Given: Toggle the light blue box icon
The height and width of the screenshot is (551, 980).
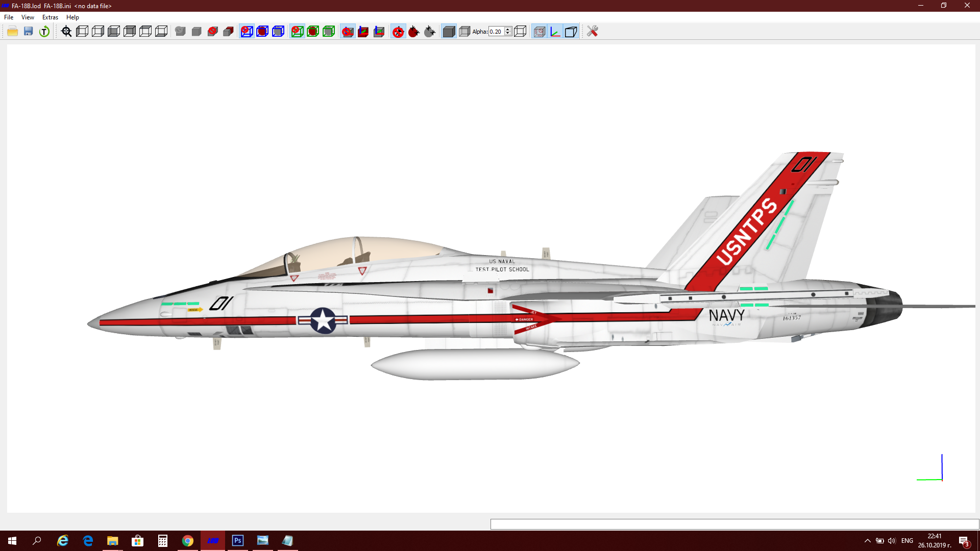Looking at the screenshot, I should 571,32.
